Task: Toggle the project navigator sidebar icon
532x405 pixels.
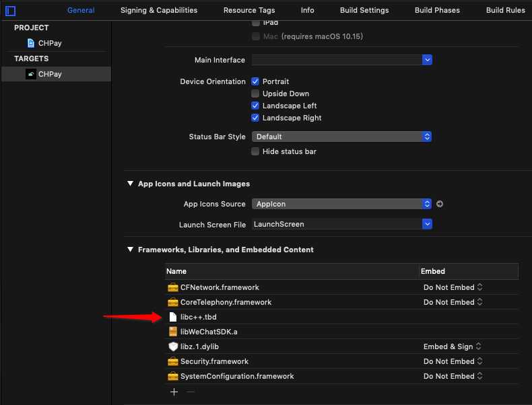Action: (x=11, y=11)
